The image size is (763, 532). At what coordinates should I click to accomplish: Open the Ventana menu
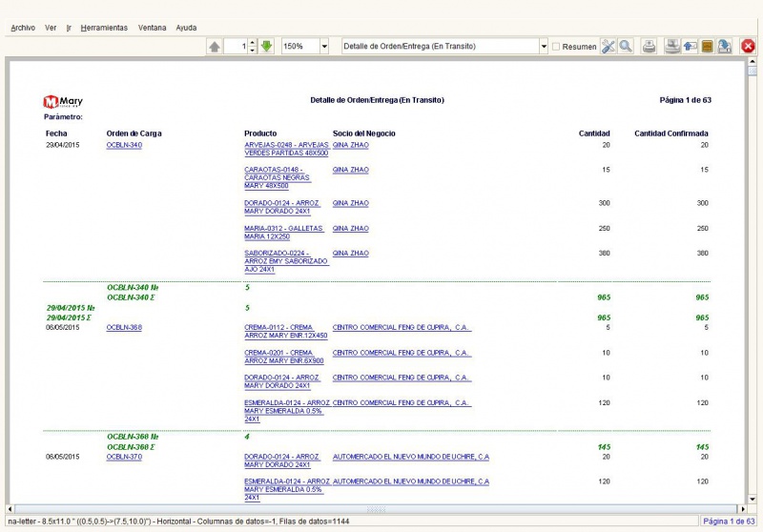(152, 28)
